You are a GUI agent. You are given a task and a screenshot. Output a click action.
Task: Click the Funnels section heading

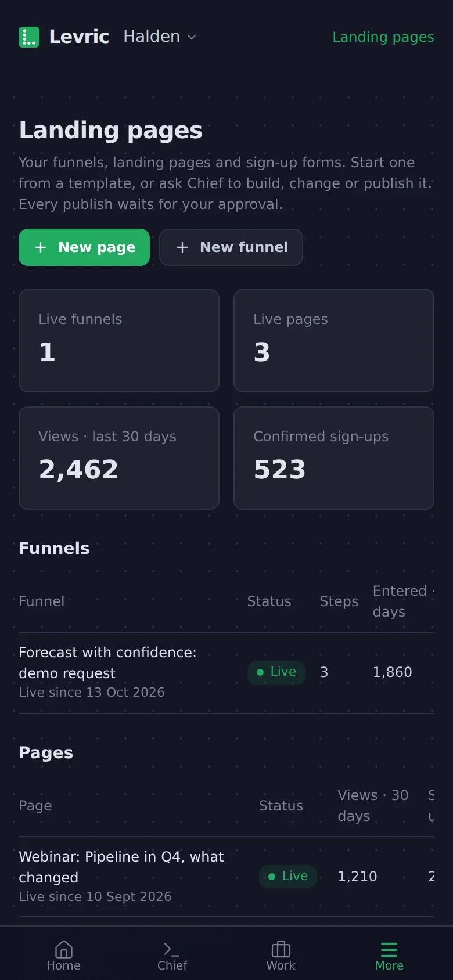pos(54,548)
